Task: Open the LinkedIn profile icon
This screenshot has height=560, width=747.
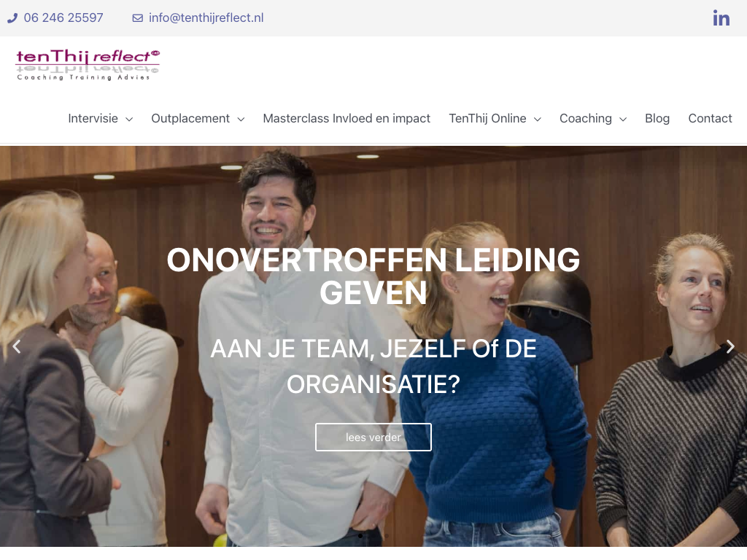Action: (x=721, y=17)
